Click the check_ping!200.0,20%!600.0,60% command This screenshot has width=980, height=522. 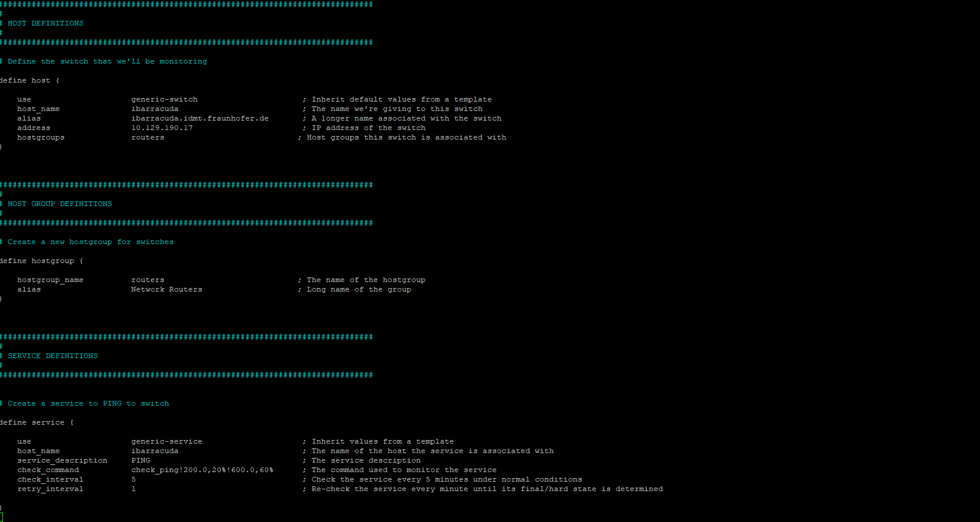pyautogui.click(x=202, y=470)
